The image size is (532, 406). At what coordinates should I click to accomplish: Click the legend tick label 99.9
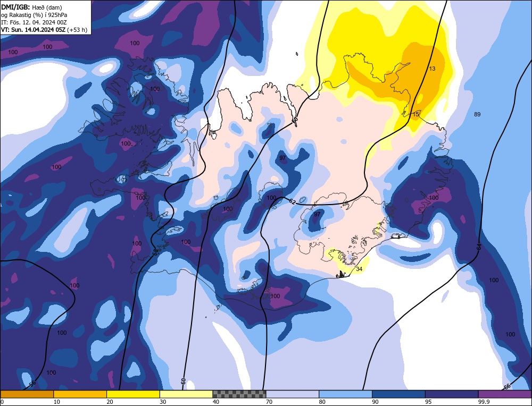[x=483, y=402]
